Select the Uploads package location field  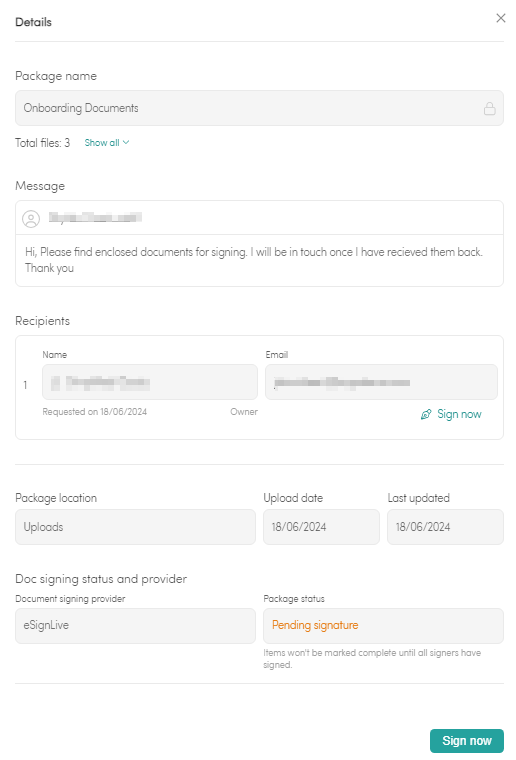point(135,527)
